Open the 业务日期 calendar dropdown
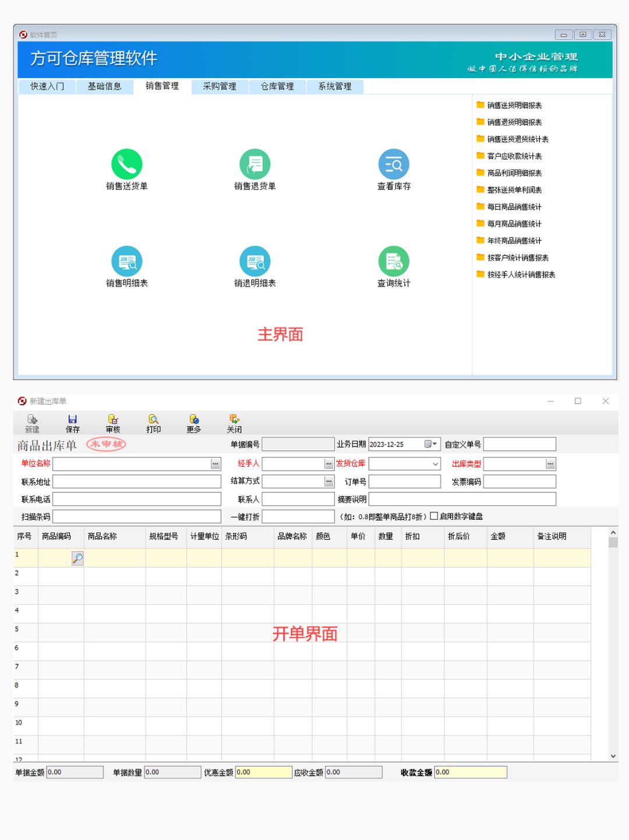629x840 pixels. (x=432, y=444)
